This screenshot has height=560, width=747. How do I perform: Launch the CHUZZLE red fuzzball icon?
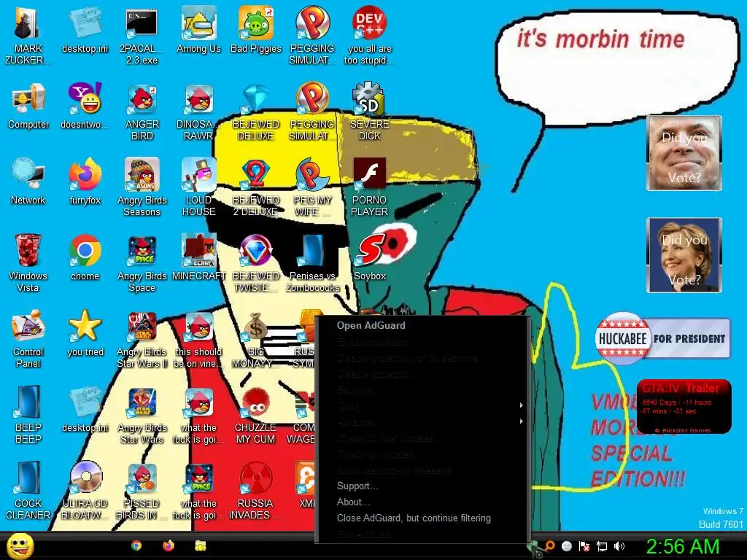[256, 414]
